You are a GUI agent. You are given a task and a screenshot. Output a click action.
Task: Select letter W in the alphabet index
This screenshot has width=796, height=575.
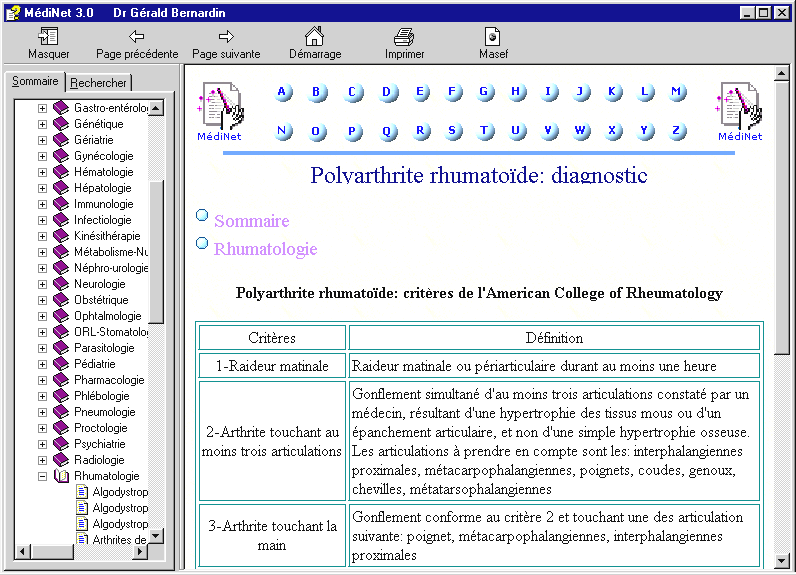point(580,131)
